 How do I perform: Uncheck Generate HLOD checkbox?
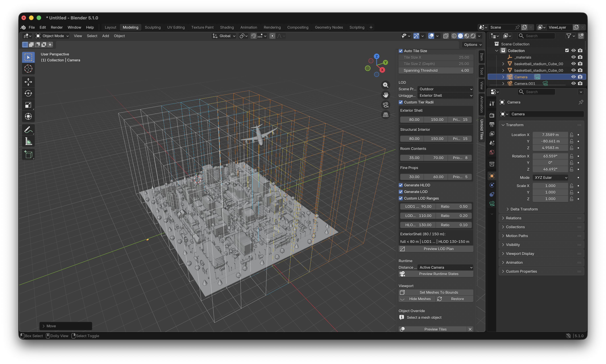400,185
